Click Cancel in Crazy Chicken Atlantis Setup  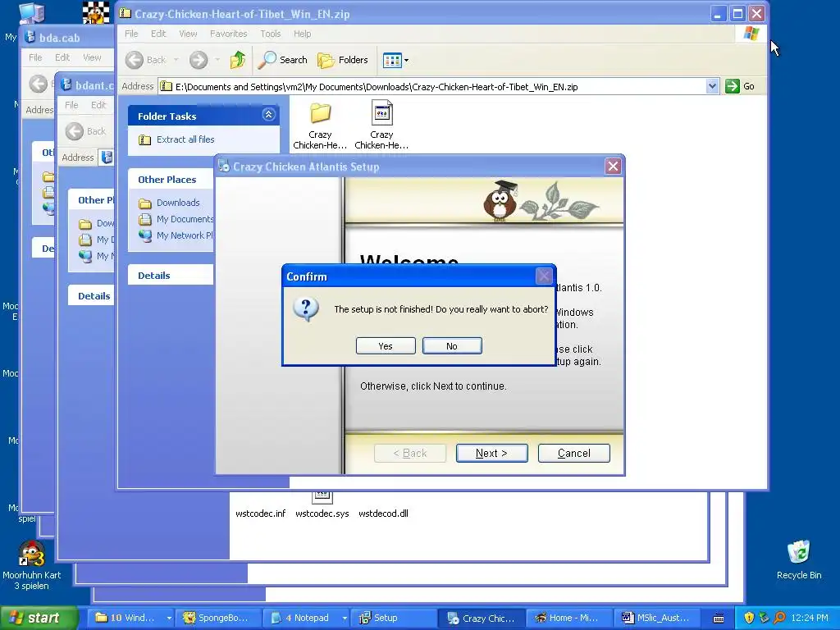[x=573, y=453]
